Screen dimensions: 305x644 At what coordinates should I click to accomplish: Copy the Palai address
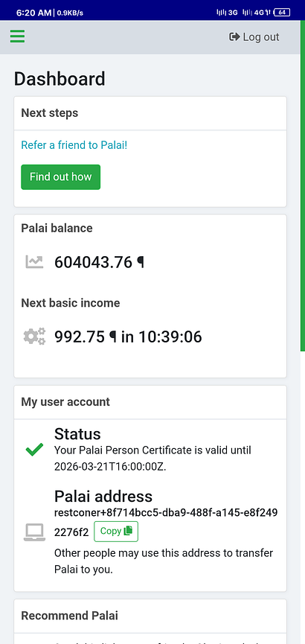tap(116, 532)
